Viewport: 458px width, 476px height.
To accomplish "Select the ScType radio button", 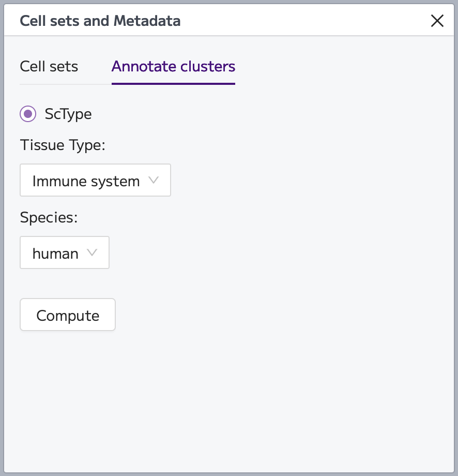I will 28,114.
